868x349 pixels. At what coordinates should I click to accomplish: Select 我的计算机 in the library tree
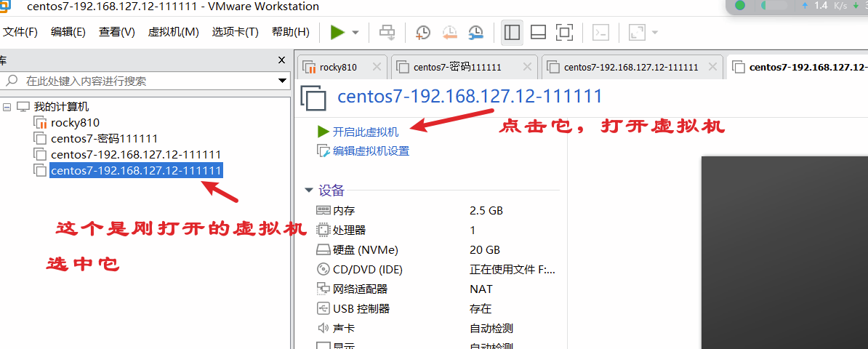[61, 107]
